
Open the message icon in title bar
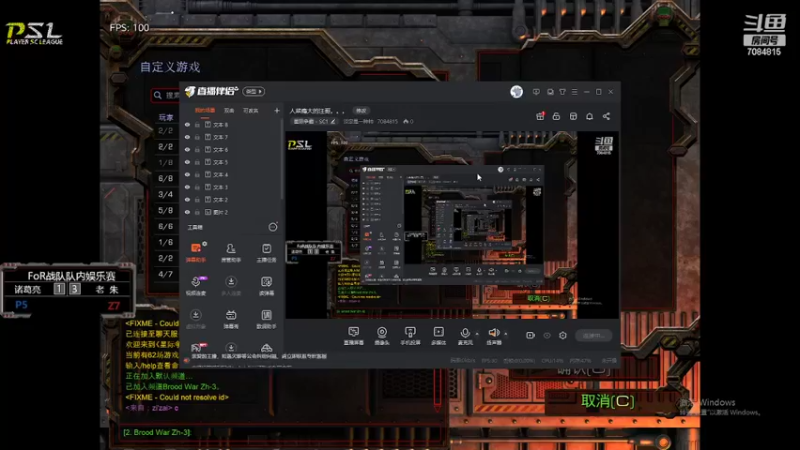536,92
